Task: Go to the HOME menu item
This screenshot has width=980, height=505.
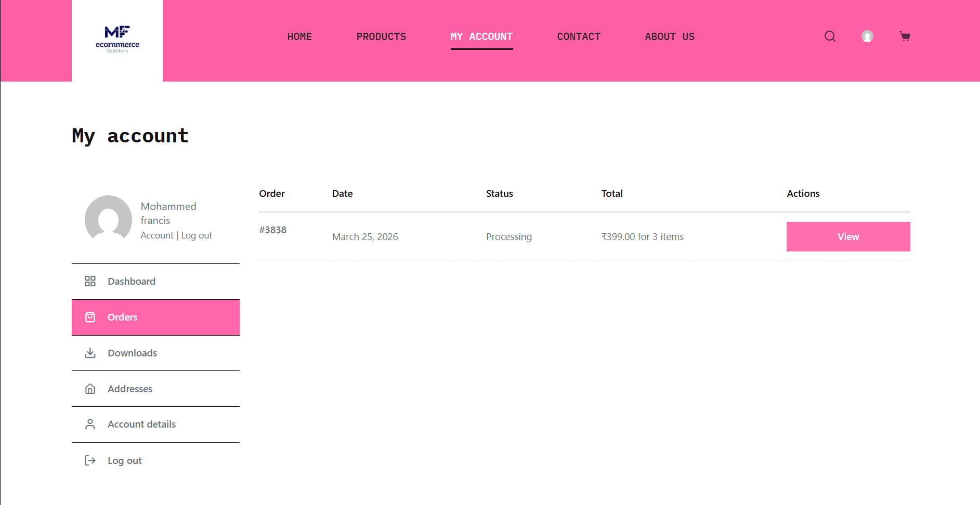Action: point(299,37)
